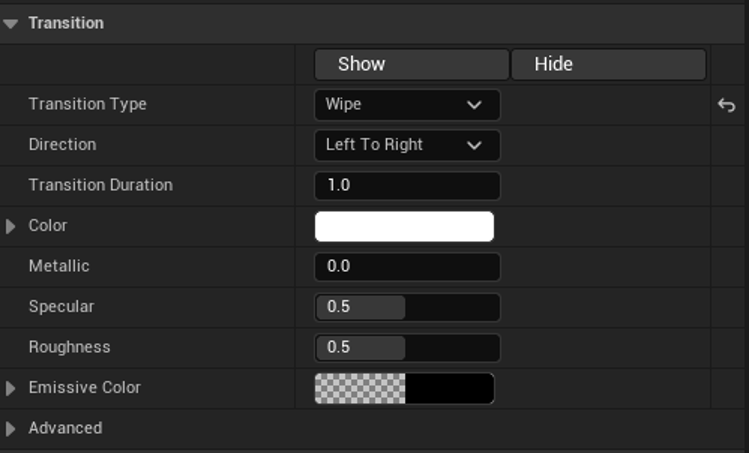
Task: Select the Direction property label
Action: tap(62, 144)
